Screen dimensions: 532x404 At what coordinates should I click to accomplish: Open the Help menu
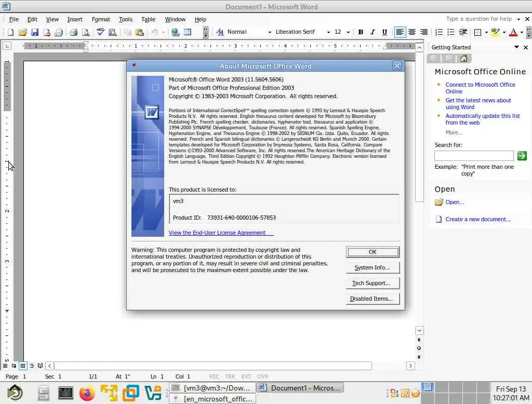(200, 19)
